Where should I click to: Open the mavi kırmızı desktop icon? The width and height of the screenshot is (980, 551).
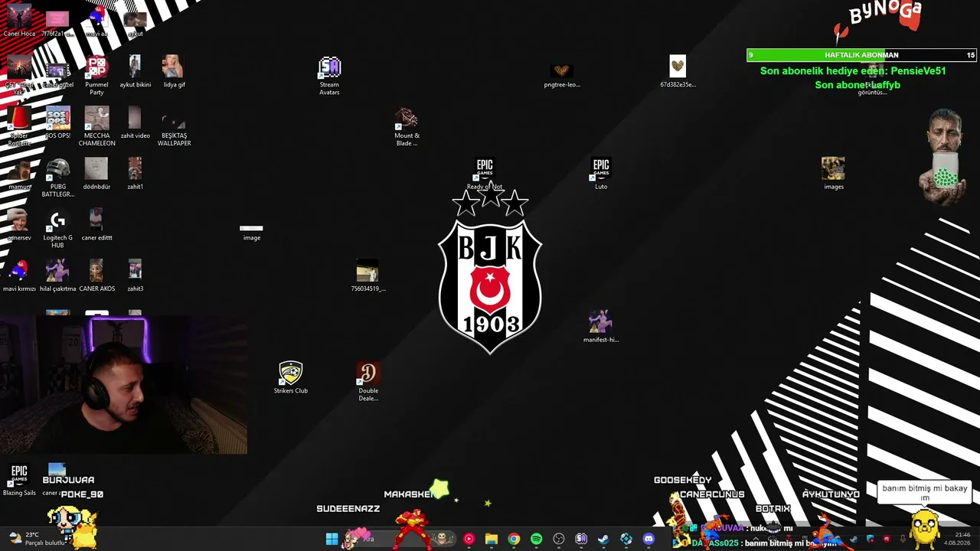point(19,276)
